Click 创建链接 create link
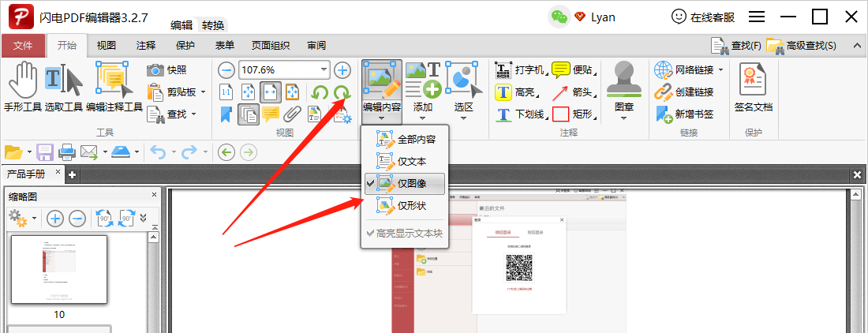 [x=684, y=92]
